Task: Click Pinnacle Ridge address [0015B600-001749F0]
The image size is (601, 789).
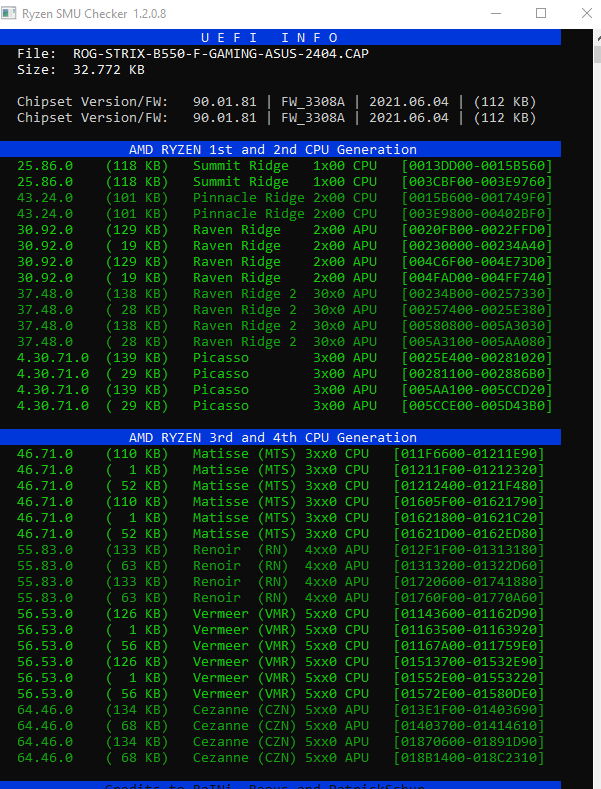Action: (x=477, y=198)
